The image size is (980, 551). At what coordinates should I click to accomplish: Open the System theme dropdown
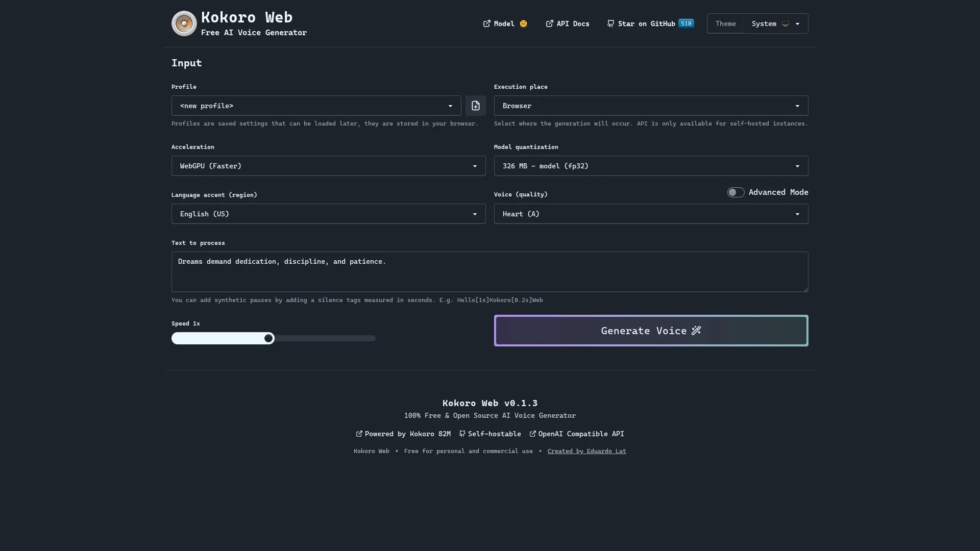point(775,23)
